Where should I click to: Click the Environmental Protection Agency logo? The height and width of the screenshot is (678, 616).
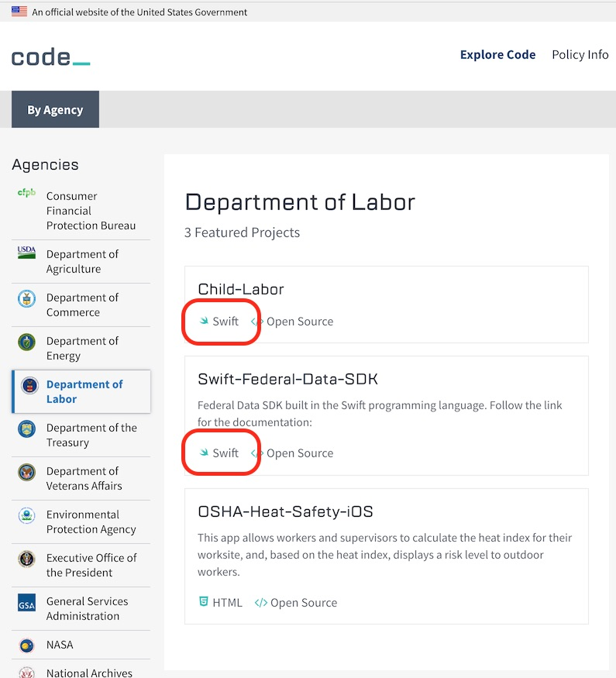click(26, 515)
